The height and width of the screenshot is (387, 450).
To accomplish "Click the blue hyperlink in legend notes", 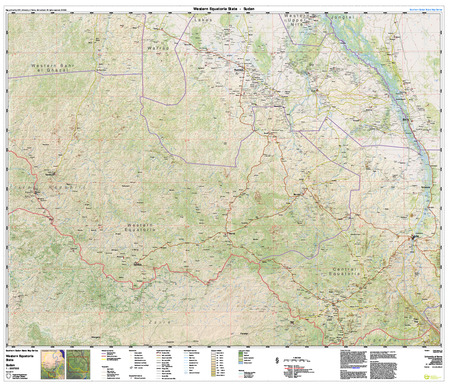I will [355, 367].
